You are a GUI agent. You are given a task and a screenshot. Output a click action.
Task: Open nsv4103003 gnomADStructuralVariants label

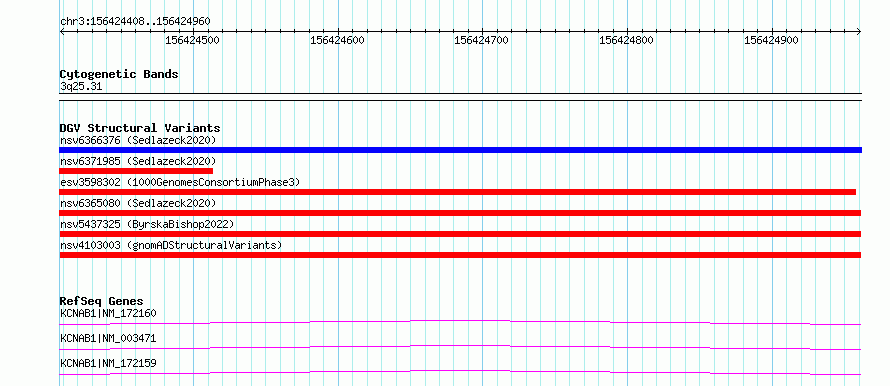171,245
